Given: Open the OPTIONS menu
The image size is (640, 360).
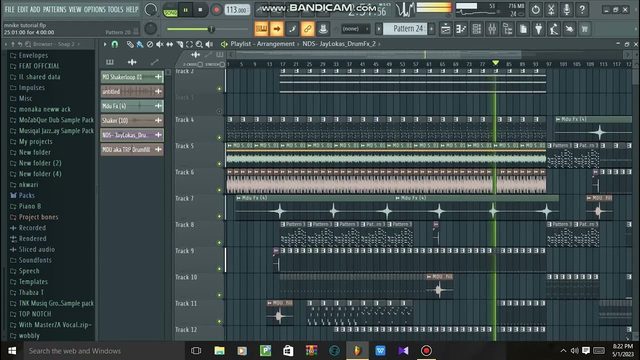Looking at the screenshot, I should pyautogui.click(x=94, y=9).
